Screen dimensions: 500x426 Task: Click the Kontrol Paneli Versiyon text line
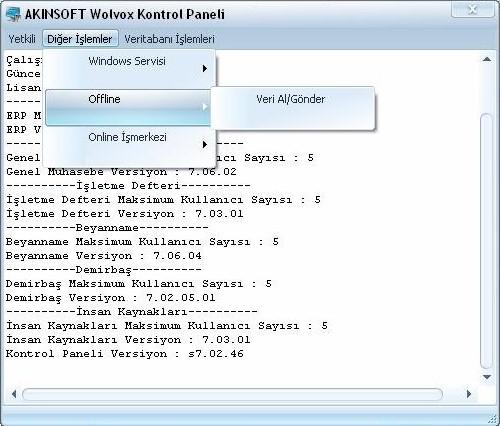point(125,354)
